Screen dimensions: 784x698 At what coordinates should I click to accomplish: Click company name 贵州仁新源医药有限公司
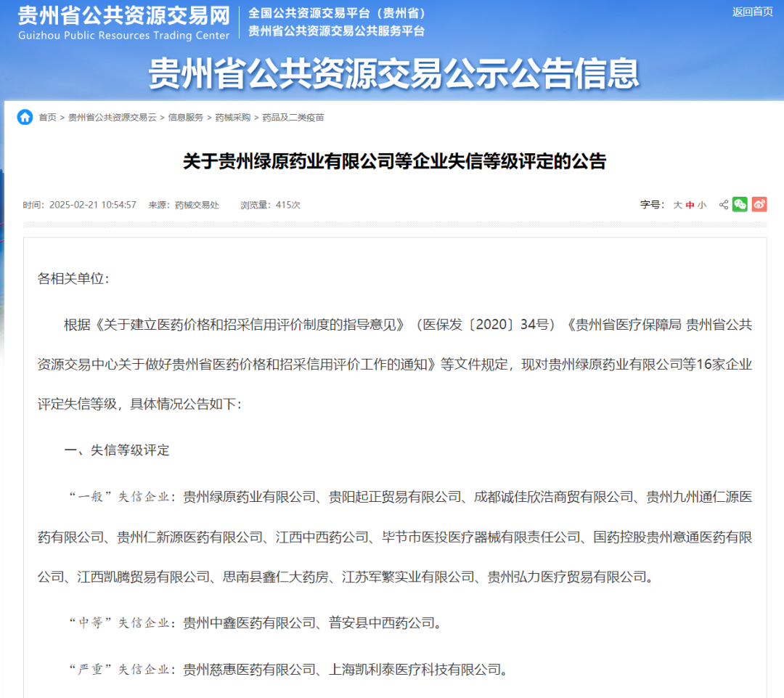click(189, 537)
